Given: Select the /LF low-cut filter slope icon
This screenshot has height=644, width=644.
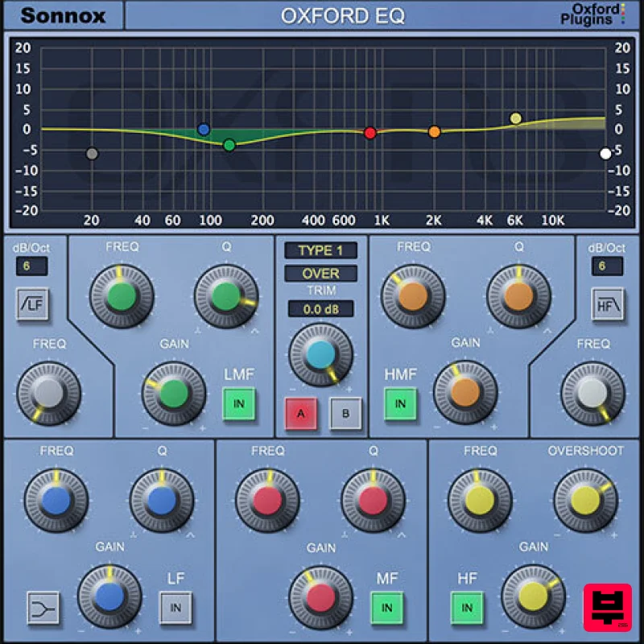Looking at the screenshot, I should pyautogui.click(x=33, y=306).
